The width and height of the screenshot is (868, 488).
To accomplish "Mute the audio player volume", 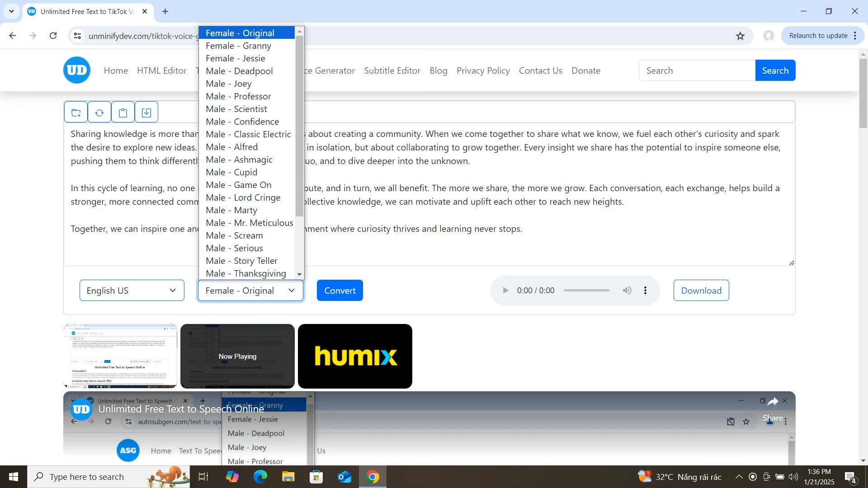I will 627,291.
